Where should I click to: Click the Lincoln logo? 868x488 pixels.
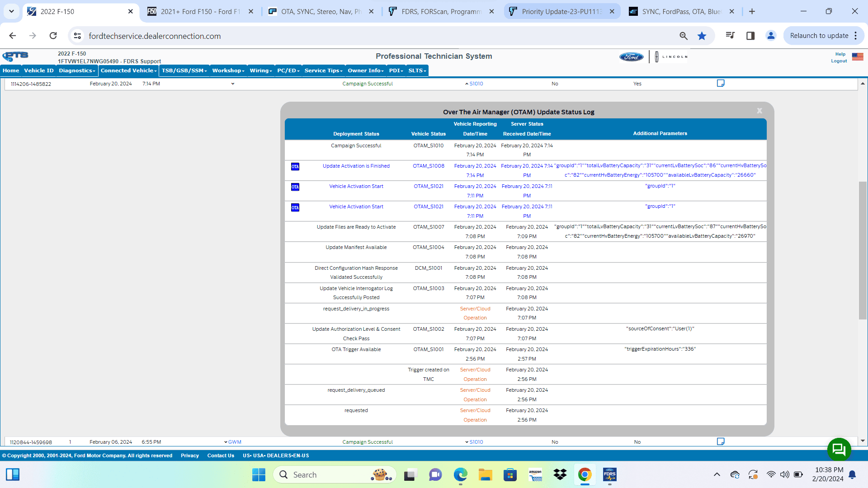point(671,57)
